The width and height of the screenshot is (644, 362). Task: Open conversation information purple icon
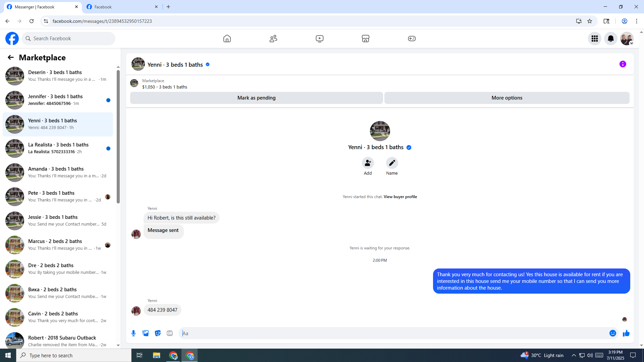(x=623, y=64)
